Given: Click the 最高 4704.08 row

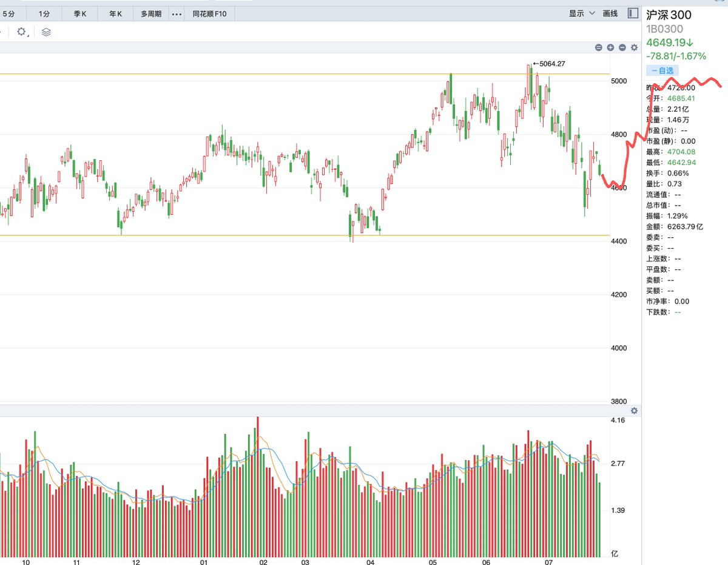Looking at the screenshot, I should click(671, 152).
